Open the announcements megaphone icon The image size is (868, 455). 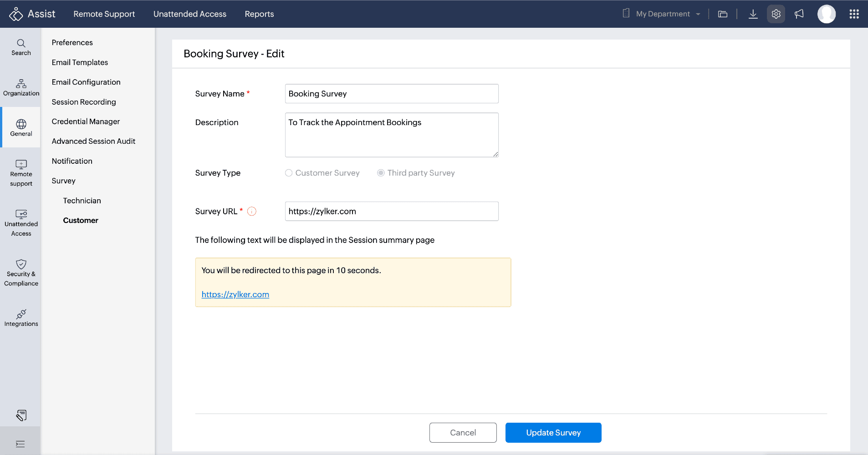click(799, 14)
